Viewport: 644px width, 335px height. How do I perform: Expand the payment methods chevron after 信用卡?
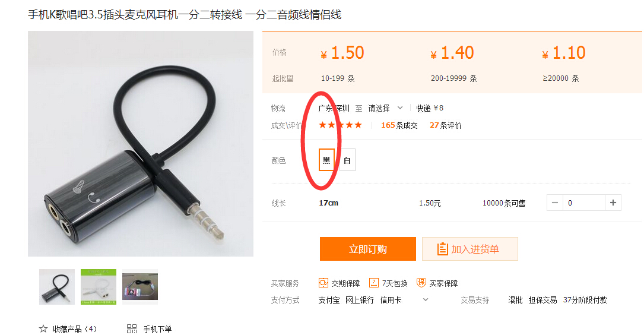pos(426,299)
